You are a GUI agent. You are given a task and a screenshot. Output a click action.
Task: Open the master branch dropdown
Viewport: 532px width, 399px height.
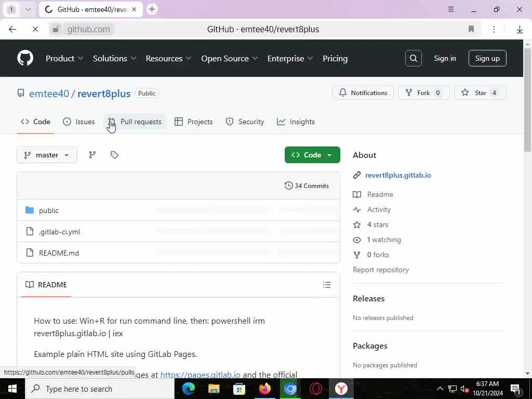coord(47,155)
